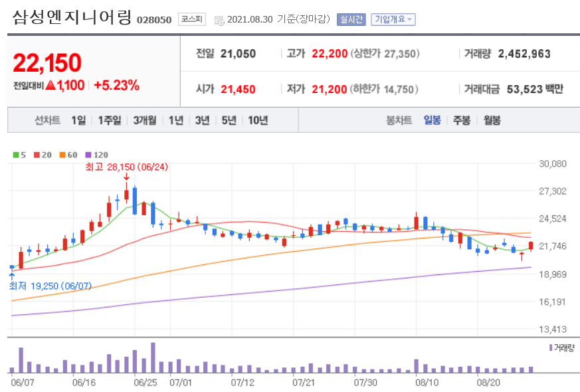Click the 하한가 14,750 lower limit text
Screen dimensions: 580x392
coord(384,89)
